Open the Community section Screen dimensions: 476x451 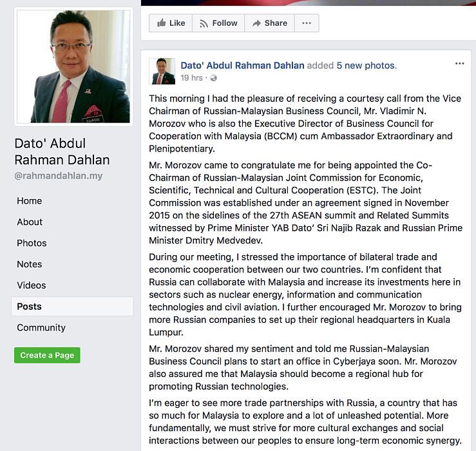(x=41, y=327)
